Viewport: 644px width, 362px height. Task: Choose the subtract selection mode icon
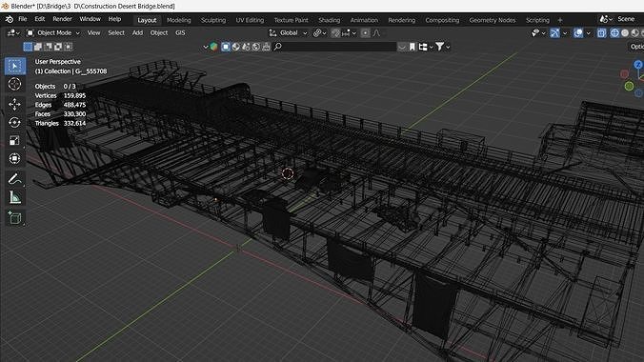[48, 47]
